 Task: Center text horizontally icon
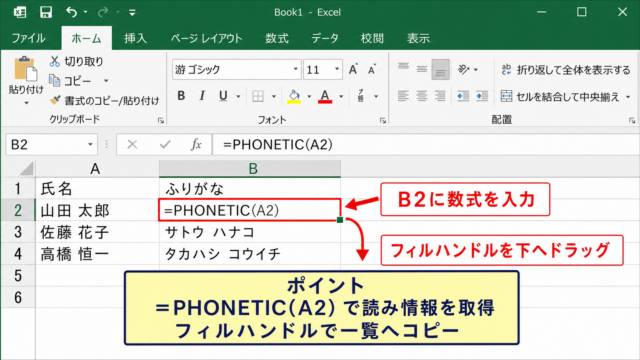tap(422, 96)
